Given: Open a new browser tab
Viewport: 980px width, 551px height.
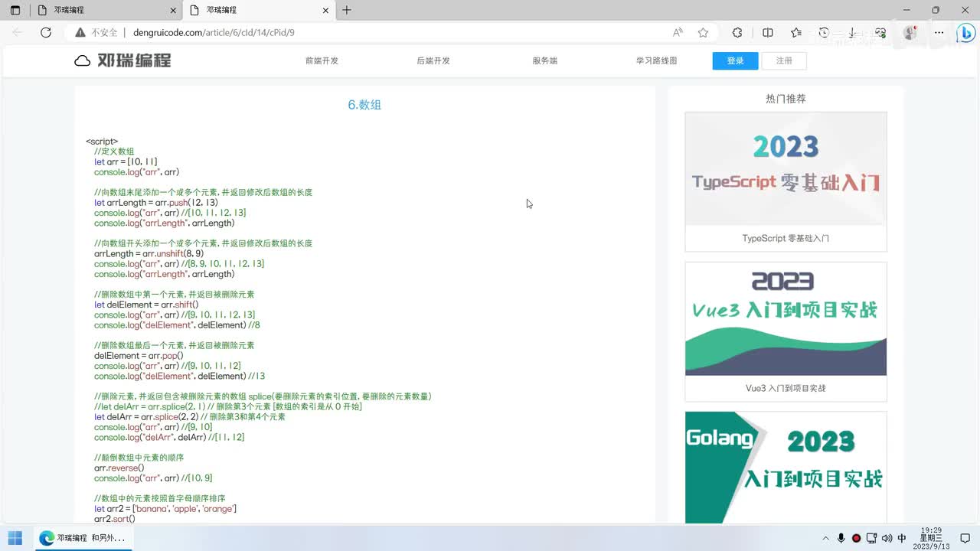Looking at the screenshot, I should pos(347,10).
